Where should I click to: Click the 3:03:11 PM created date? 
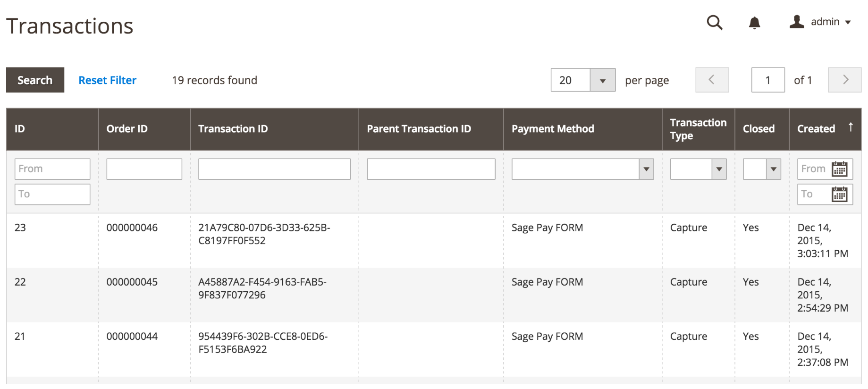(823, 241)
